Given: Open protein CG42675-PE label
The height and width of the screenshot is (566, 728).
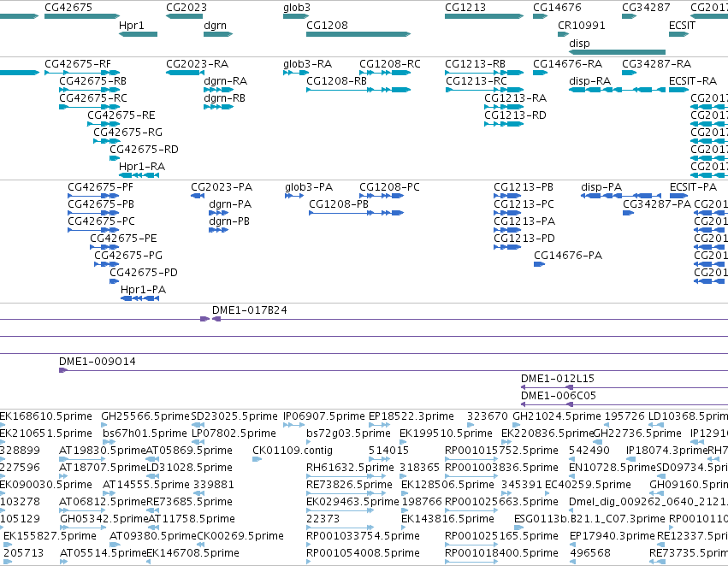Looking at the screenshot, I should tap(123, 239).
